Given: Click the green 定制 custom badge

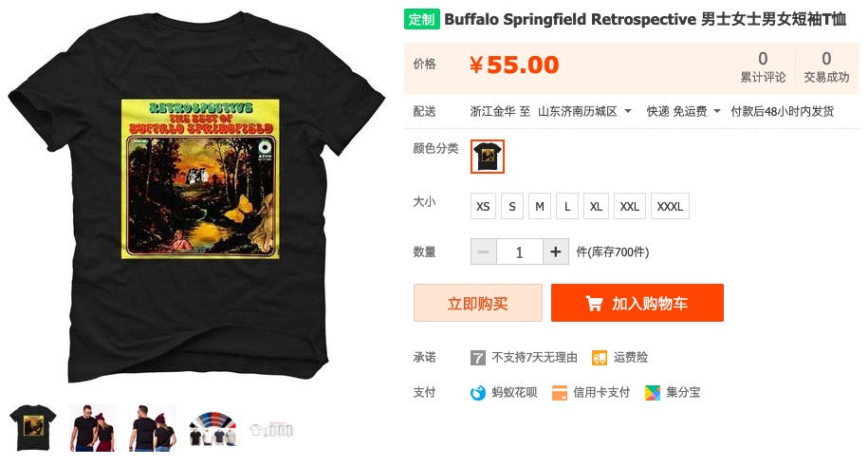Looking at the screenshot, I should (422, 19).
